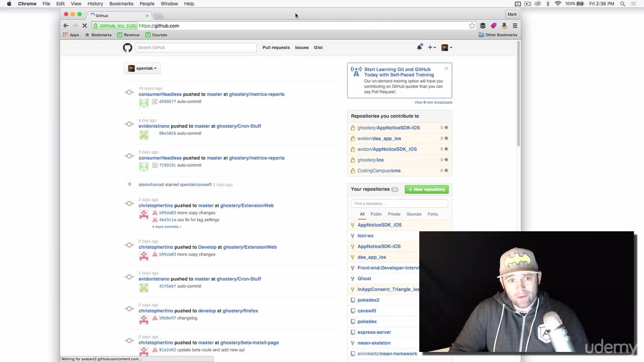Stop page loading button
Image resolution: width=644 pixels, height=362 pixels.
[85, 26]
